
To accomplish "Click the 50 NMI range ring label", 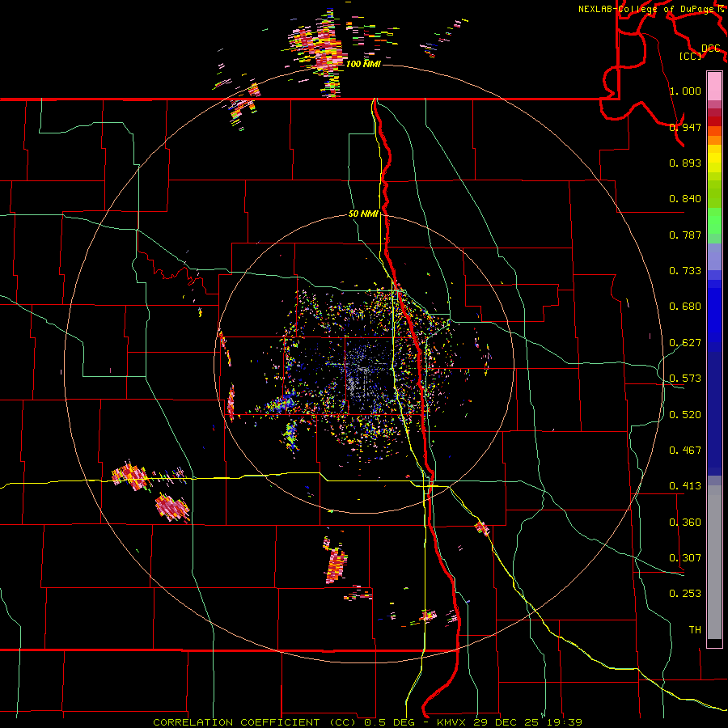I will (363, 214).
